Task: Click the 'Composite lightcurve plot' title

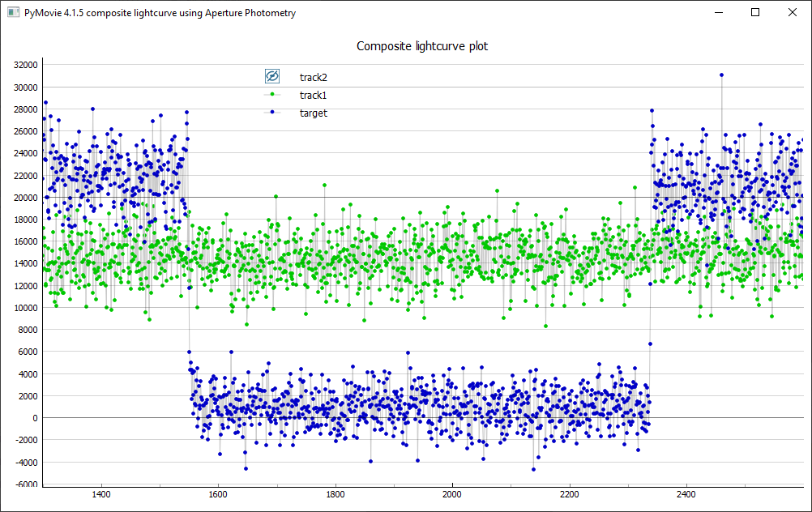Action: 422,46
